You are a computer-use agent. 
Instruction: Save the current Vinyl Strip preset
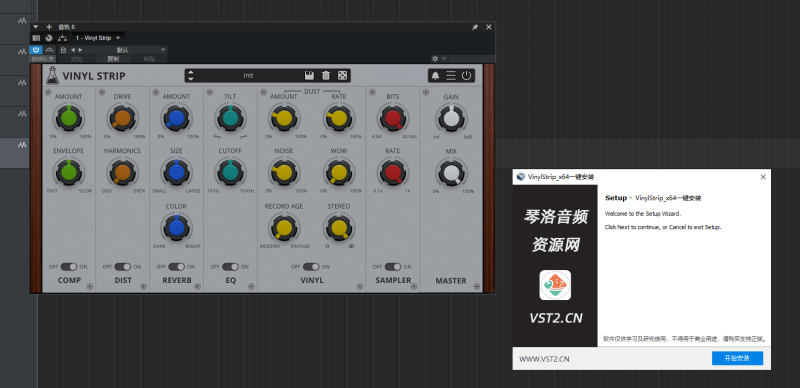click(x=309, y=76)
